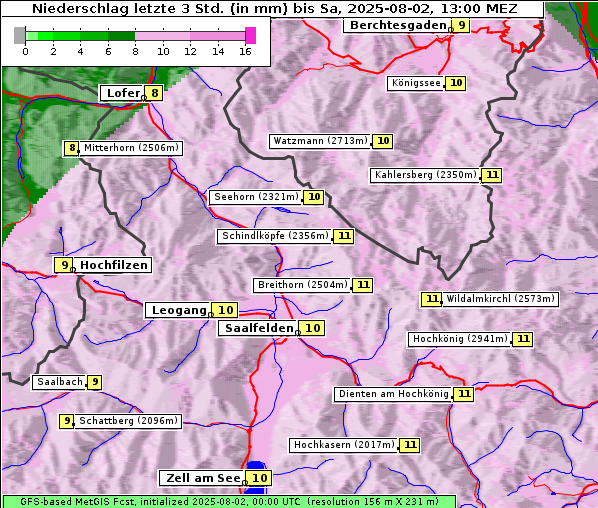Click the Saalfelden town label
This screenshot has height=508, width=598.
pos(259,328)
